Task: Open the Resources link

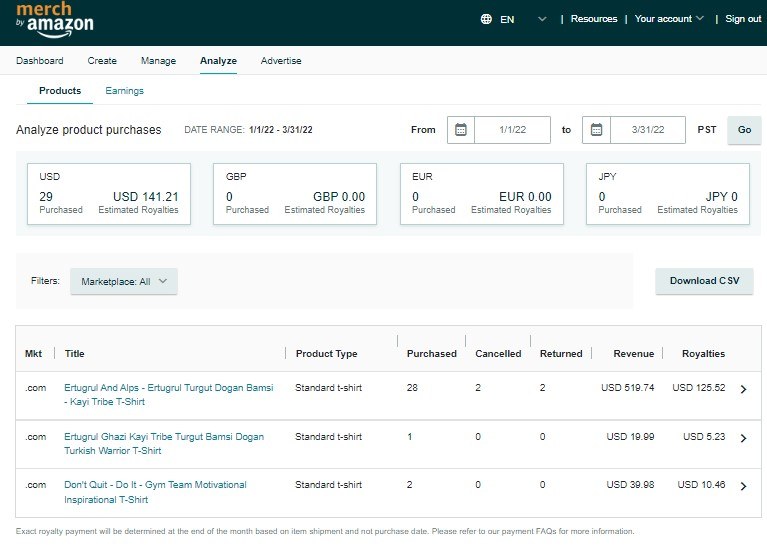Action: pos(594,19)
